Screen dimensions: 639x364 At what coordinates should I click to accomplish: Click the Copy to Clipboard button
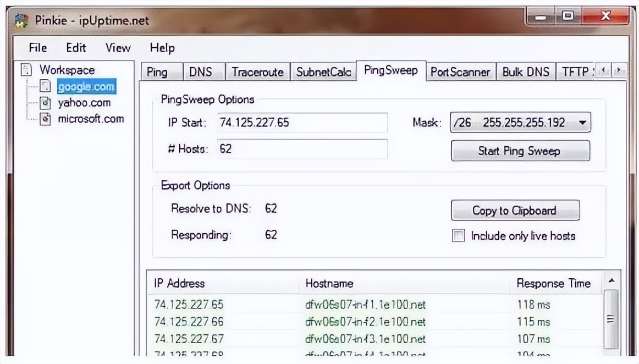(x=515, y=211)
